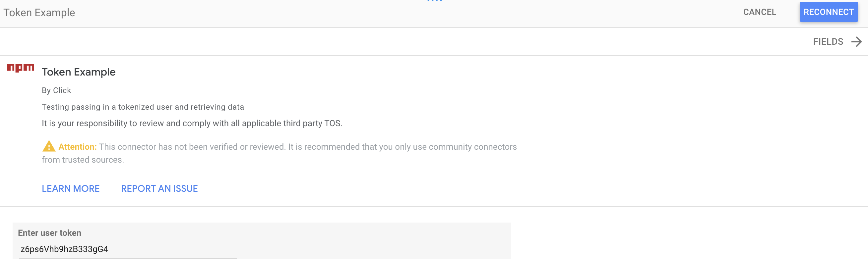Click the 'community connectors' phrase in the warning
This screenshot has height=259, width=868.
472,147
